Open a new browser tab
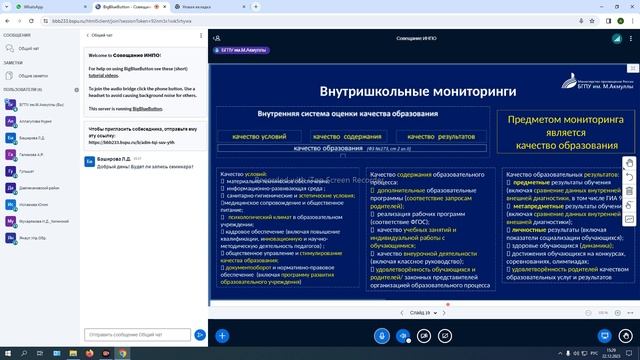The width and height of the screenshot is (640, 360). click(x=256, y=7)
